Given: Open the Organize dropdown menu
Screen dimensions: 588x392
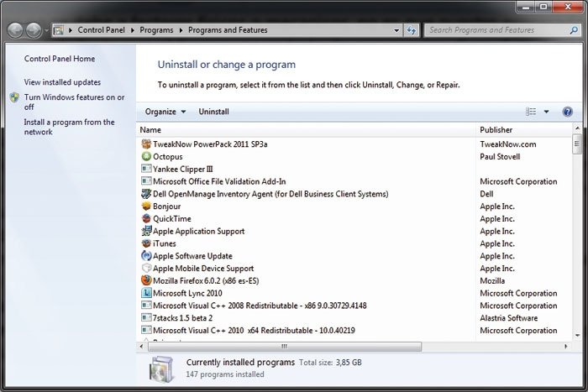Looking at the screenshot, I should pyautogui.click(x=165, y=112).
